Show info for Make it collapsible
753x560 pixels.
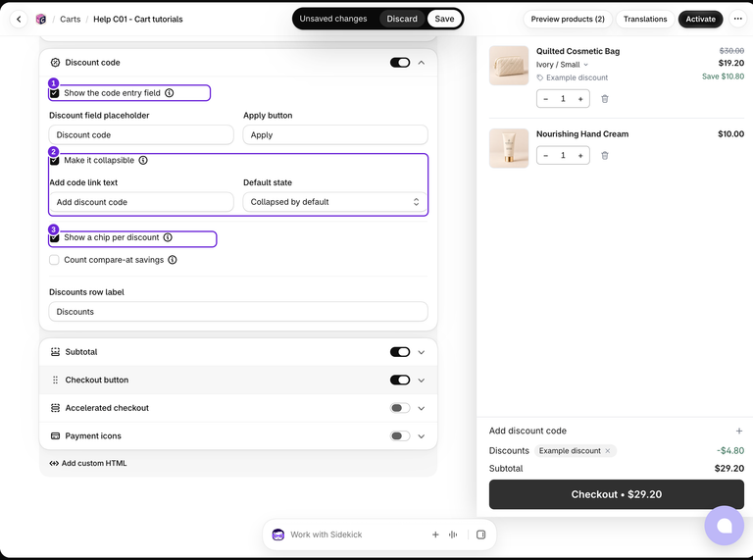tap(143, 161)
